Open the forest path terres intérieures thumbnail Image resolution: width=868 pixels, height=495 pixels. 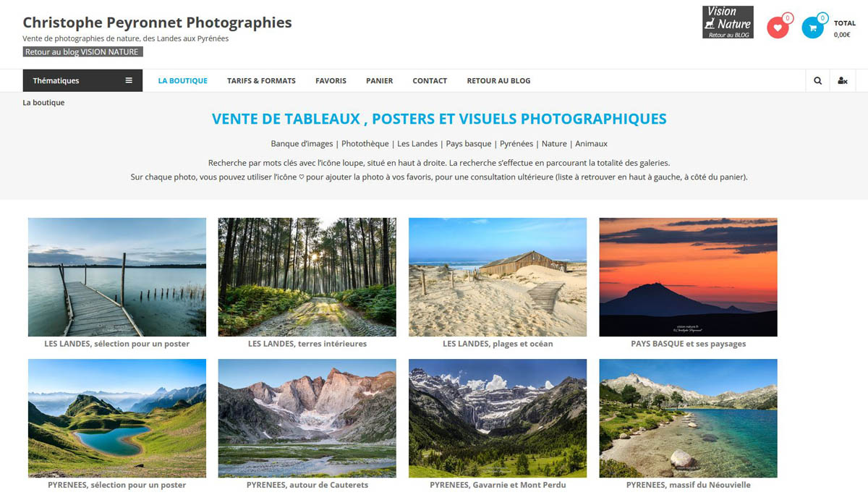pos(307,277)
